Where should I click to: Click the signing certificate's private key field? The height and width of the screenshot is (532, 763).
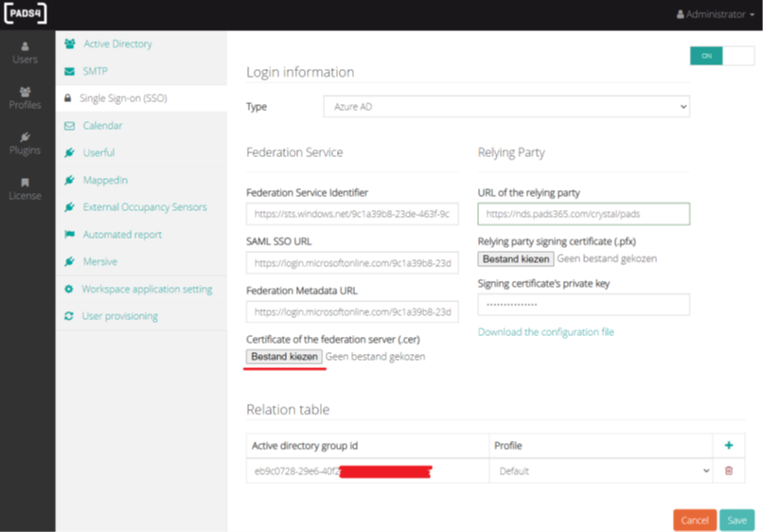tap(583, 304)
